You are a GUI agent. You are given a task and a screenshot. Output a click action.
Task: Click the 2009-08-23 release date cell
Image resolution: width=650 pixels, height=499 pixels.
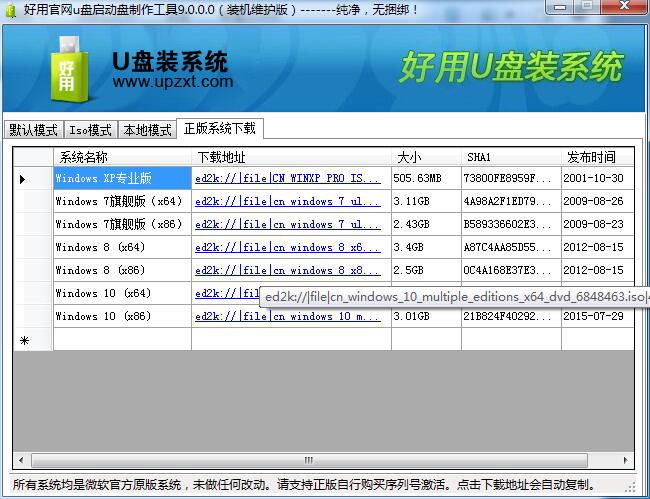click(x=598, y=224)
